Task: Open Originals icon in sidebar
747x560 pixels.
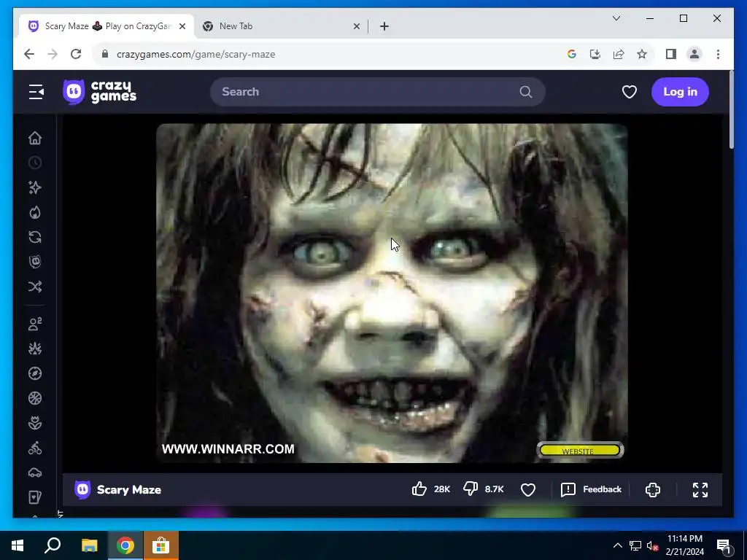Action: [35, 262]
